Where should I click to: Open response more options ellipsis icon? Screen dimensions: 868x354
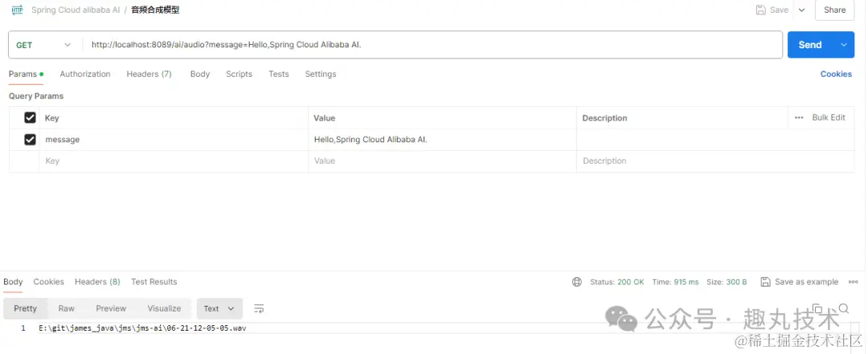pos(853,282)
